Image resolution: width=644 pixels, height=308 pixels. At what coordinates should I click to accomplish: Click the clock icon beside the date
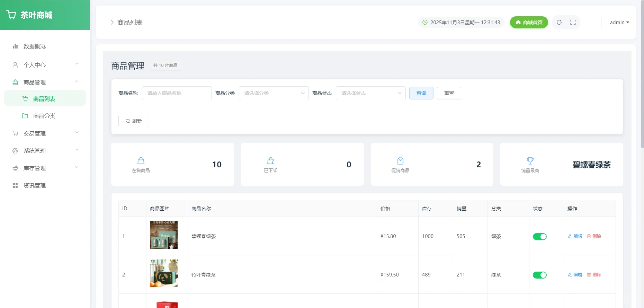pyautogui.click(x=425, y=22)
